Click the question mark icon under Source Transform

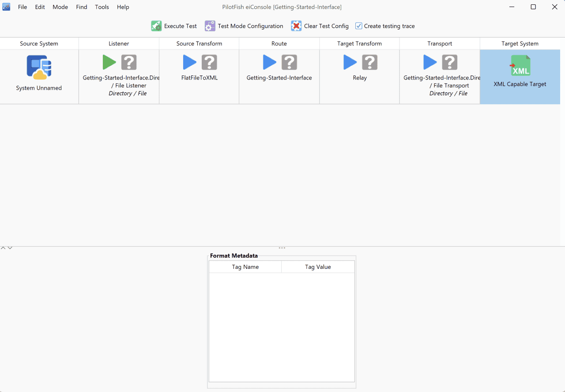coord(209,62)
